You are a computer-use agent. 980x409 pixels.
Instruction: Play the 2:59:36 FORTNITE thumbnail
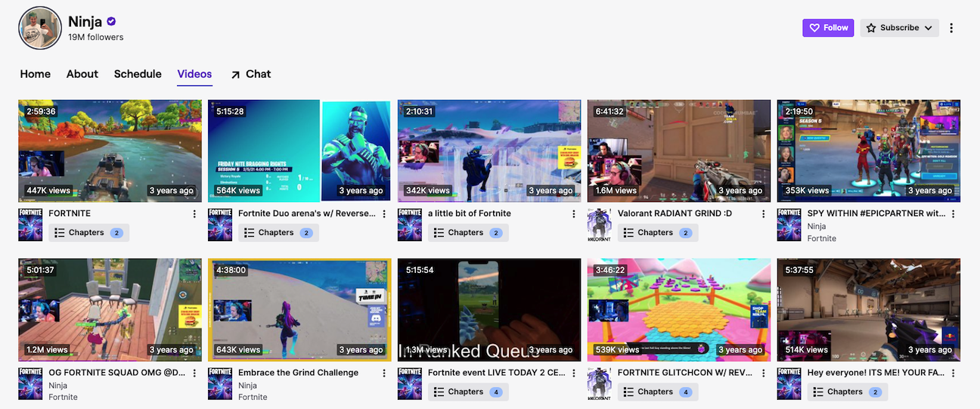tap(110, 151)
